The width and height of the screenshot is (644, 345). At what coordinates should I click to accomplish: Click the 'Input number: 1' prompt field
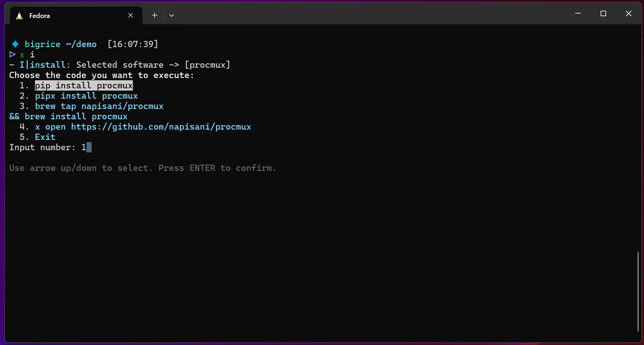pos(50,147)
